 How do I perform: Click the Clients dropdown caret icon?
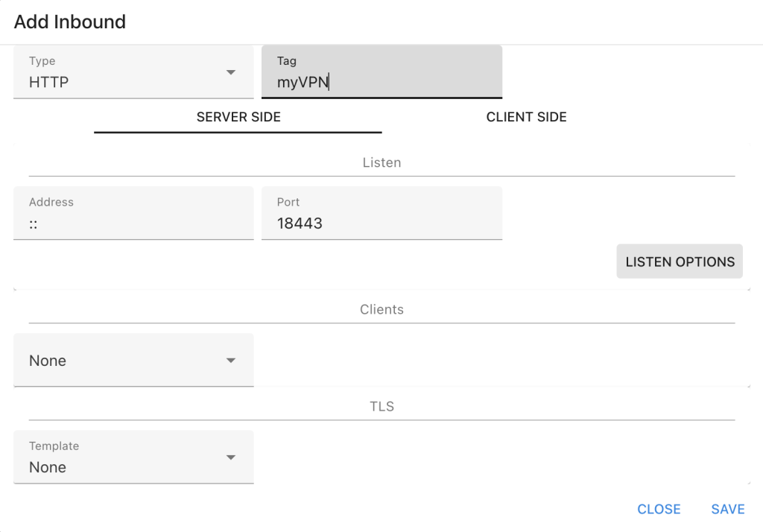231,361
